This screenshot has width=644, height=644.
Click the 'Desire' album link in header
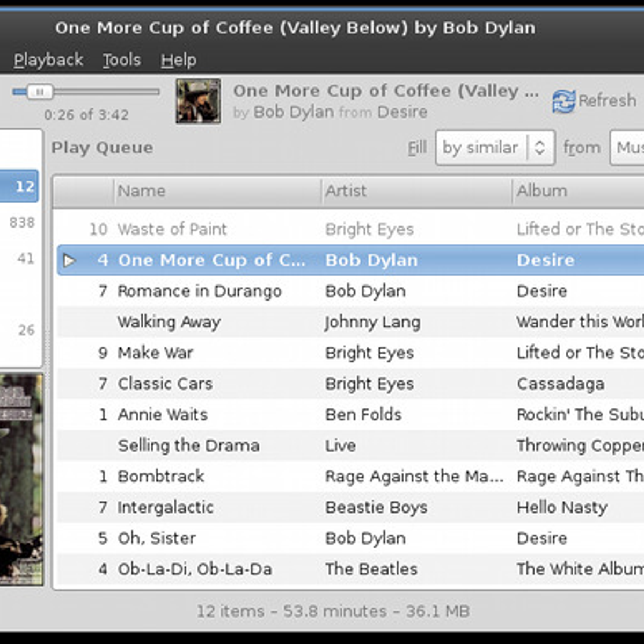(402, 112)
